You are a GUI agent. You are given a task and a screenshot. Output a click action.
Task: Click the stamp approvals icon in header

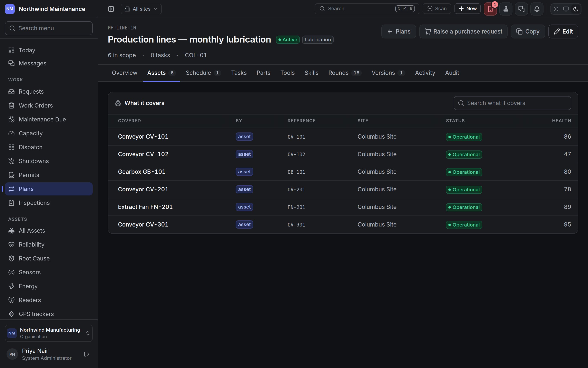pos(506,9)
